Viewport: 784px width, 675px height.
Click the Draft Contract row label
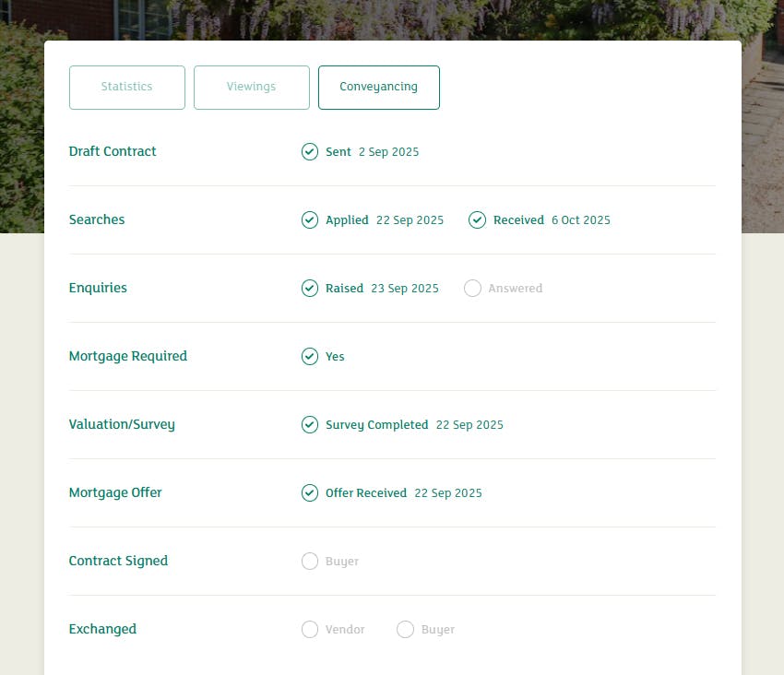pyautogui.click(x=113, y=152)
